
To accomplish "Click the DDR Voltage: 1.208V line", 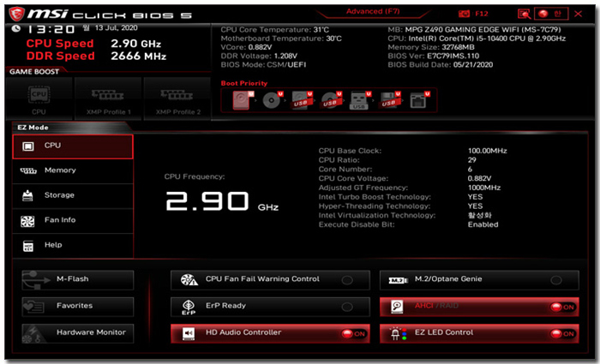I will (x=259, y=56).
